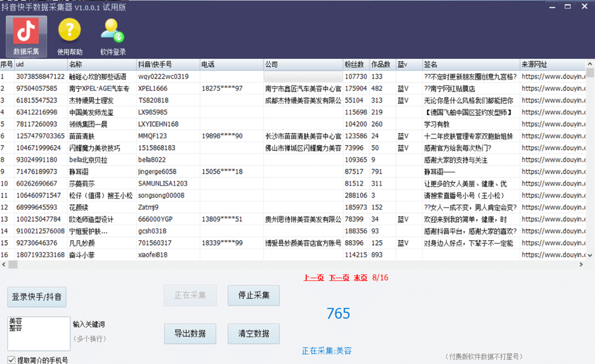Click the vertical scrollbar down arrow

tap(590, 255)
